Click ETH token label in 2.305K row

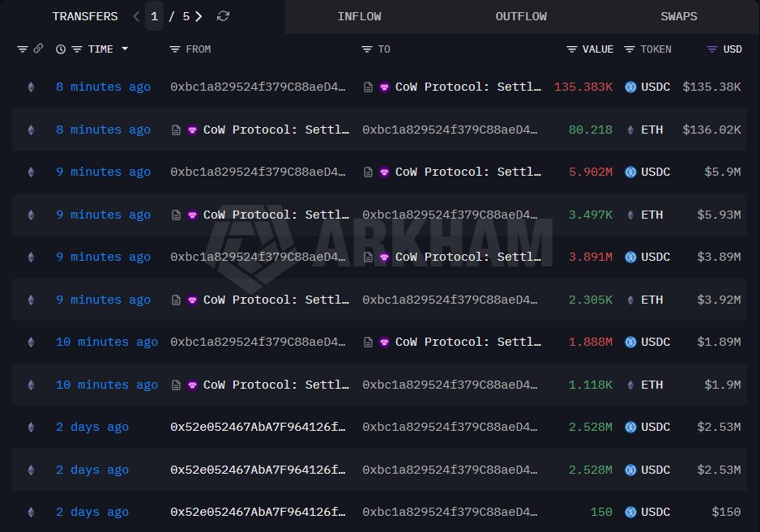[x=652, y=300]
